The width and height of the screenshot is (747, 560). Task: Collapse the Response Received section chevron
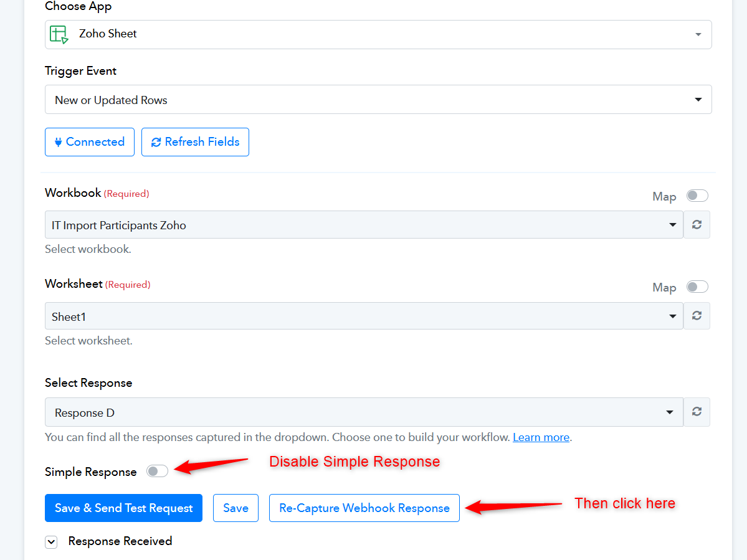coord(52,542)
